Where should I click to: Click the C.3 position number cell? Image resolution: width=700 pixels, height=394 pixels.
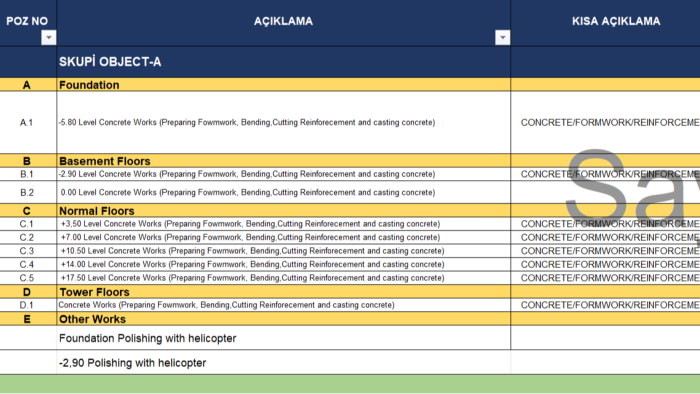coord(28,251)
